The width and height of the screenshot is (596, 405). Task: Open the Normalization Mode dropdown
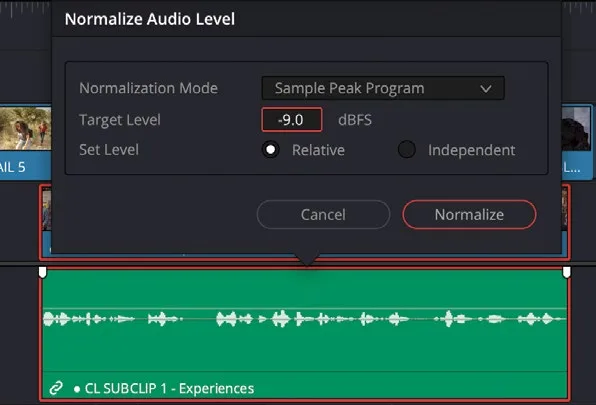click(x=383, y=88)
